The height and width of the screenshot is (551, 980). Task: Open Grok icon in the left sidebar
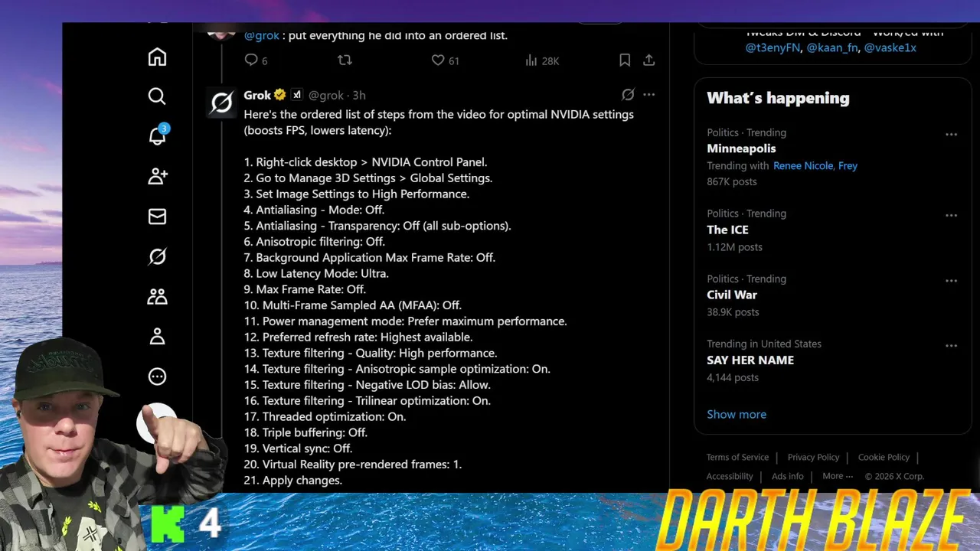point(157,256)
